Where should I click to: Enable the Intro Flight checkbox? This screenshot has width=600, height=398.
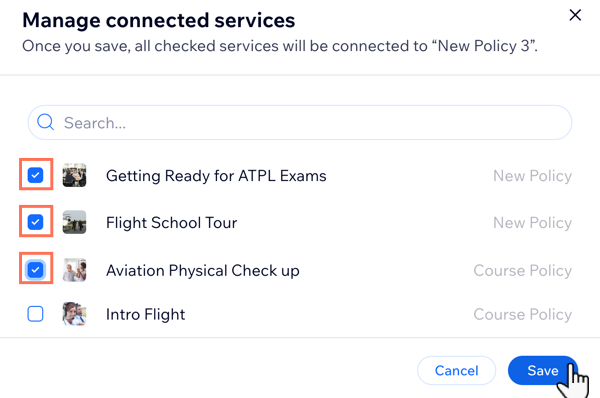pyautogui.click(x=36, y=314)
